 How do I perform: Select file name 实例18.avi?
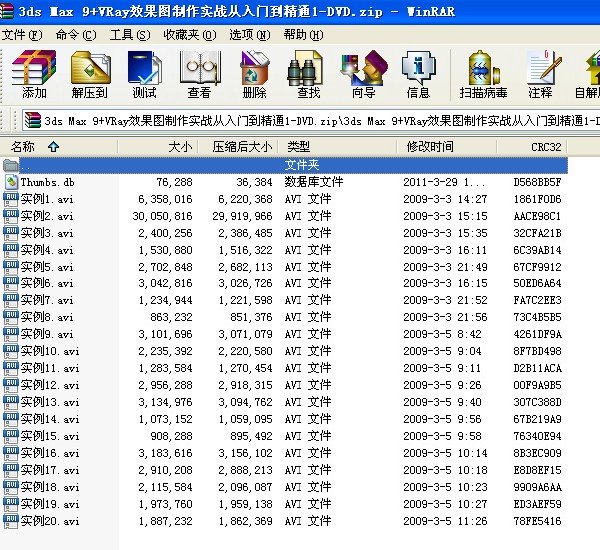click(50, 487)
